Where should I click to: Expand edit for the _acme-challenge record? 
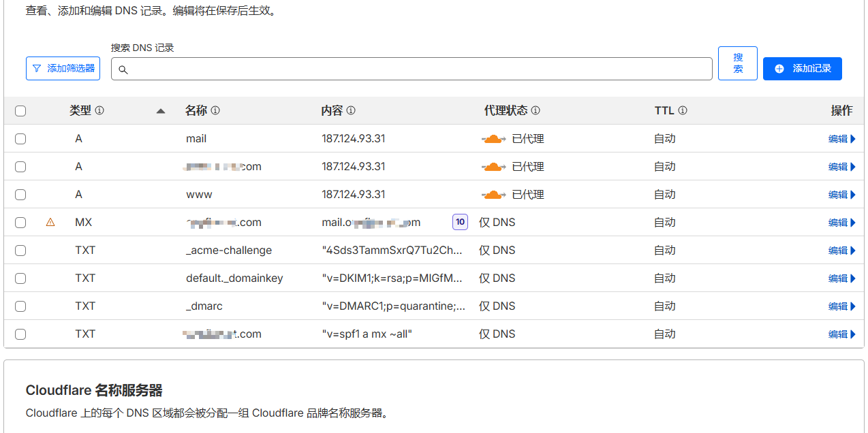[x=841, y=251]
